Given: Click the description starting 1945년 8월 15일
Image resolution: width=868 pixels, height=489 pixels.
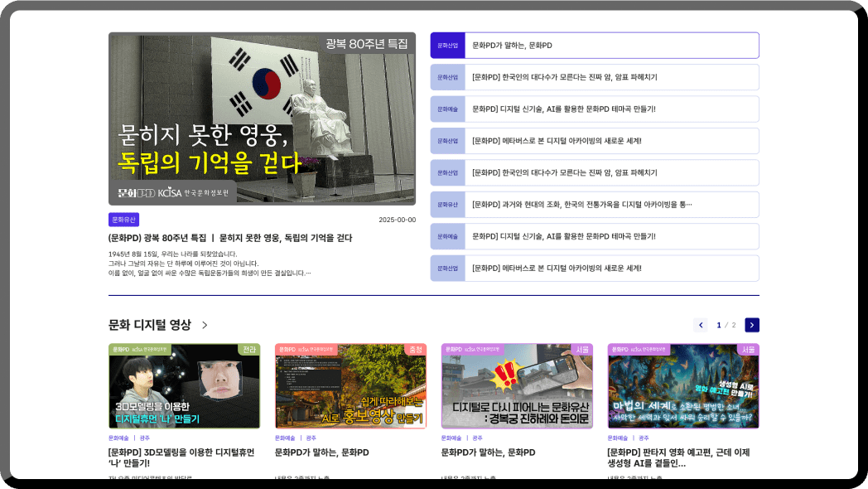Looking at the screenshot, I should click(210, 264).
